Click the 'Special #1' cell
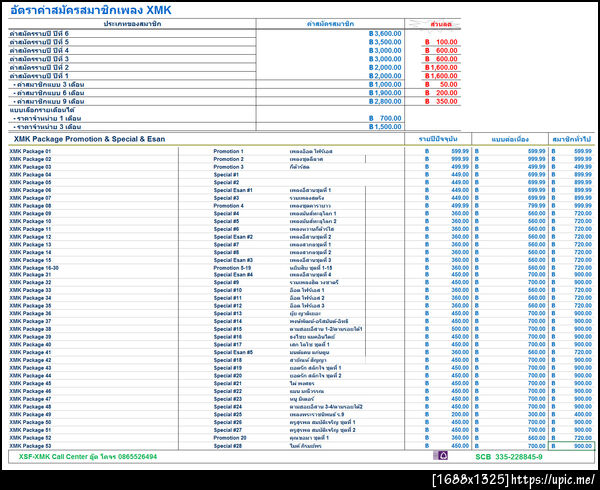The image size is (600, 490). tap(226, 175)
